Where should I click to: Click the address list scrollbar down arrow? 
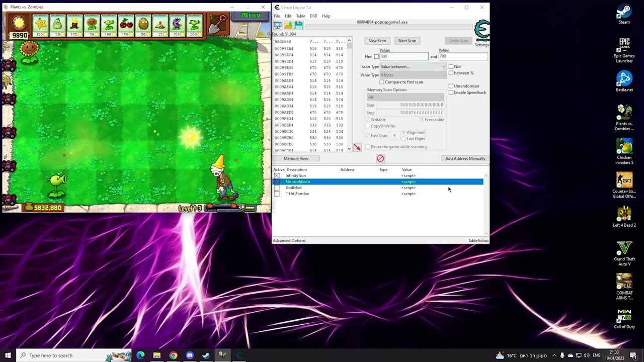click(x=349, y=149)
